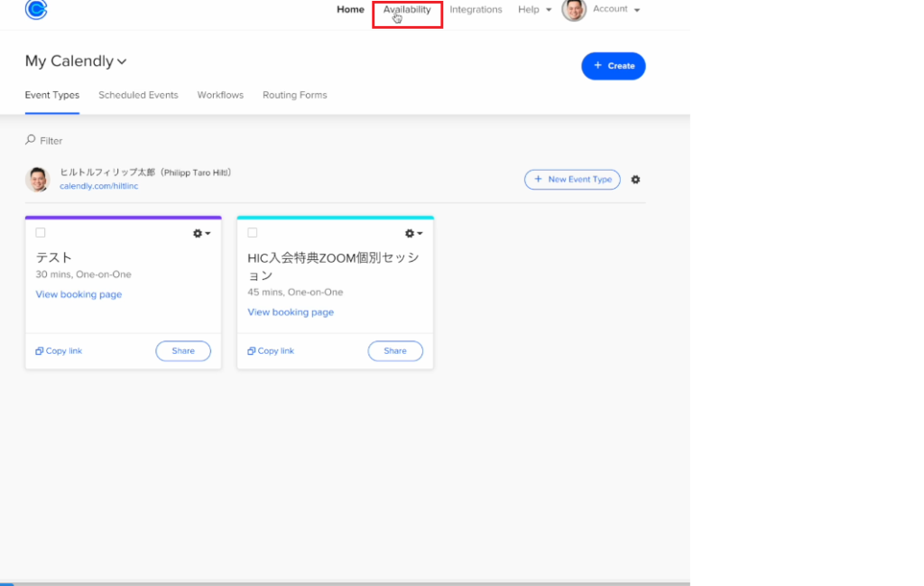Open gear menu on HIC入会特典ZOOM event card
The width and height of the screenshot is (924, 586).
tap(413, 234)
